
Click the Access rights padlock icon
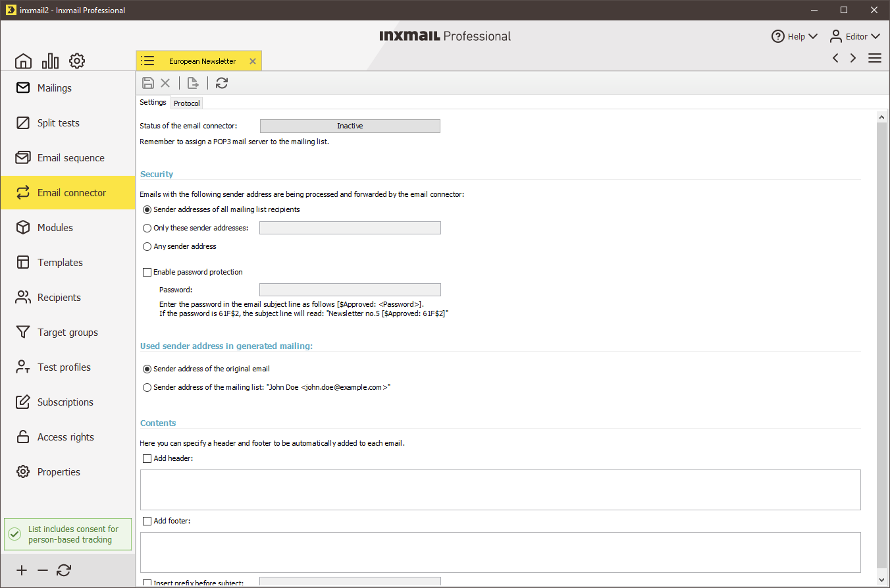click(23, 437)
